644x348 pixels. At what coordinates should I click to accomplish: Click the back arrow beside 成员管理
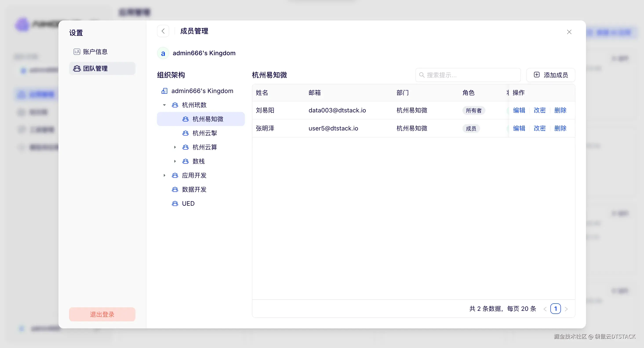(x=163, y=31)
